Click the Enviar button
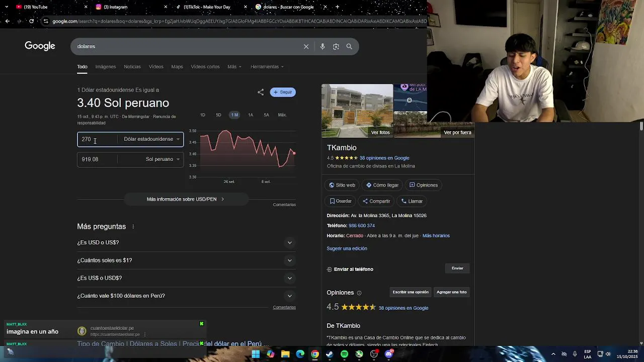Image resolution: width=644 pixels, height=362 pixels. tap(457, 268)
